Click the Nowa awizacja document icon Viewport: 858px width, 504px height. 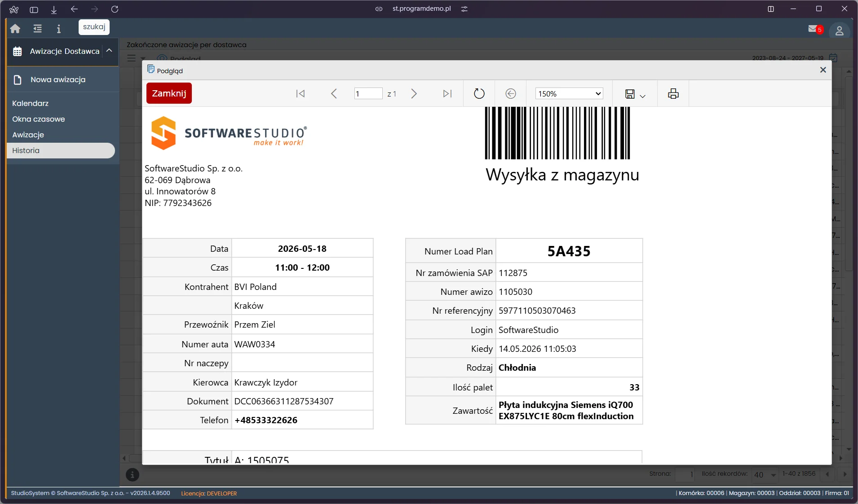coord(18,80)
